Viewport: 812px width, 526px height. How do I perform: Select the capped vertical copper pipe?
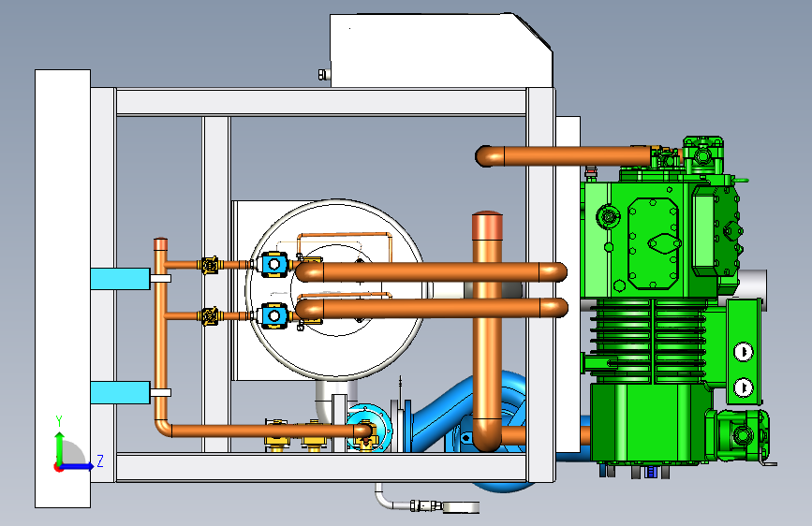click(487, 331)
